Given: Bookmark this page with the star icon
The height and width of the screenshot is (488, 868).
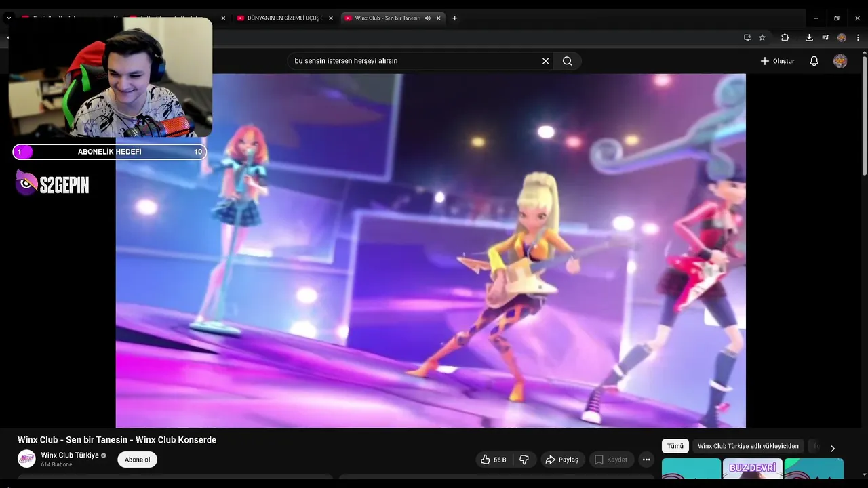Looking at the screenshot, I should (x=762, y=38).
